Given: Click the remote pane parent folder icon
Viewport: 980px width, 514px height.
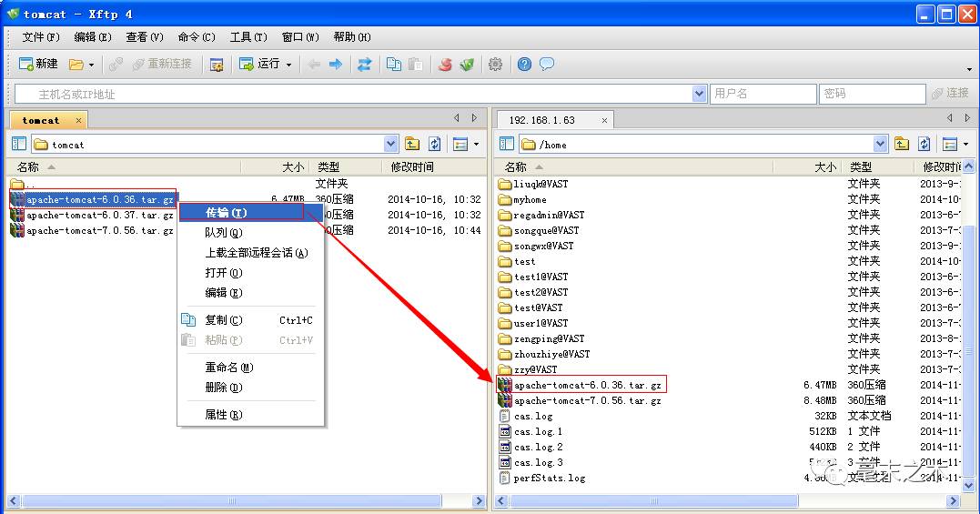Looking at the screenshot, I should [901, 145].
